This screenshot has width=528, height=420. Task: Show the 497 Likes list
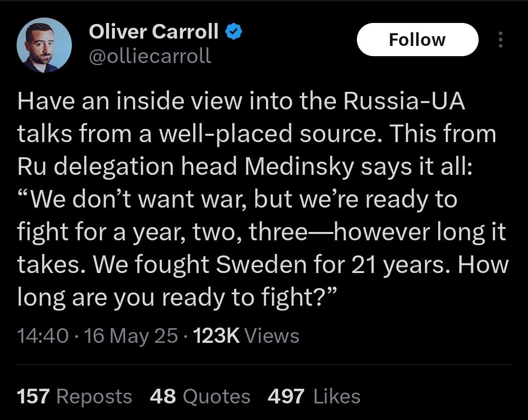click(314, 396)
